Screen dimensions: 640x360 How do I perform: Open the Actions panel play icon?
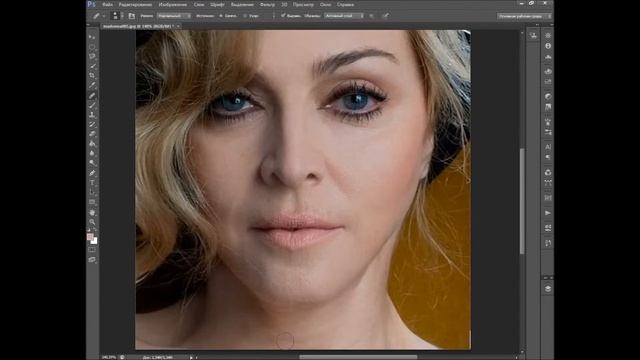click(548, 213)
